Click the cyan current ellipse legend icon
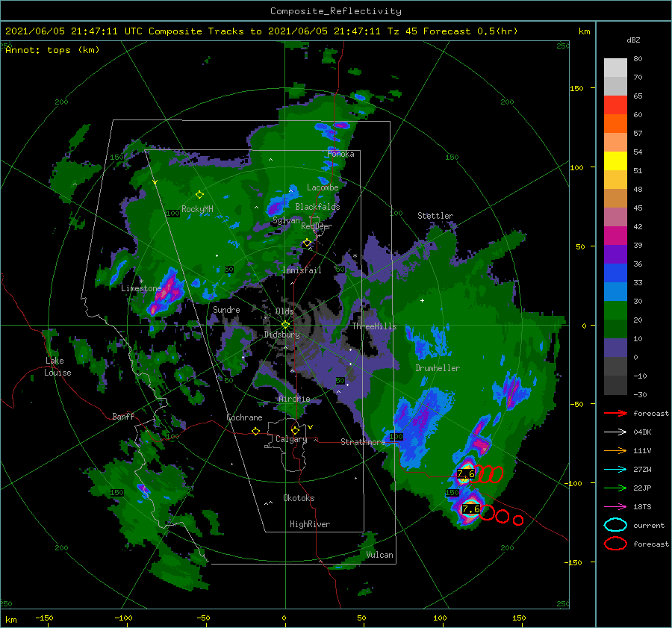 pyautogui.click(x=615, y=525)
